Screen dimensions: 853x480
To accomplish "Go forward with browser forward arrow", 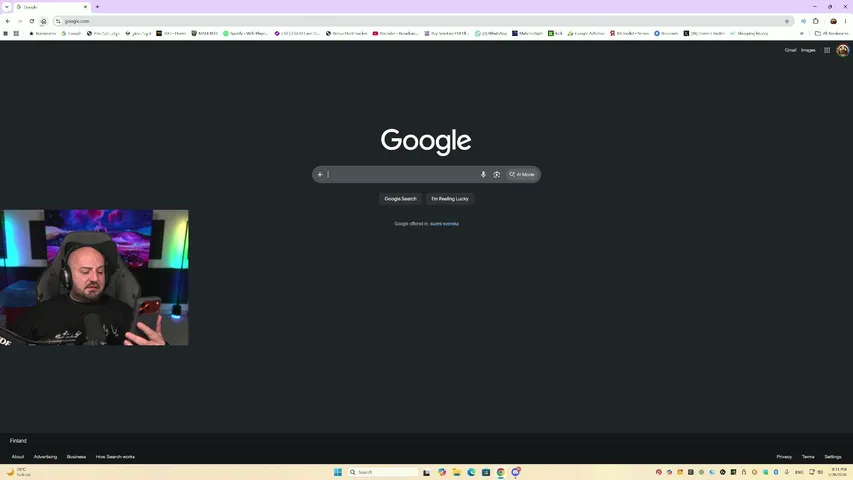I will point(20,21).
